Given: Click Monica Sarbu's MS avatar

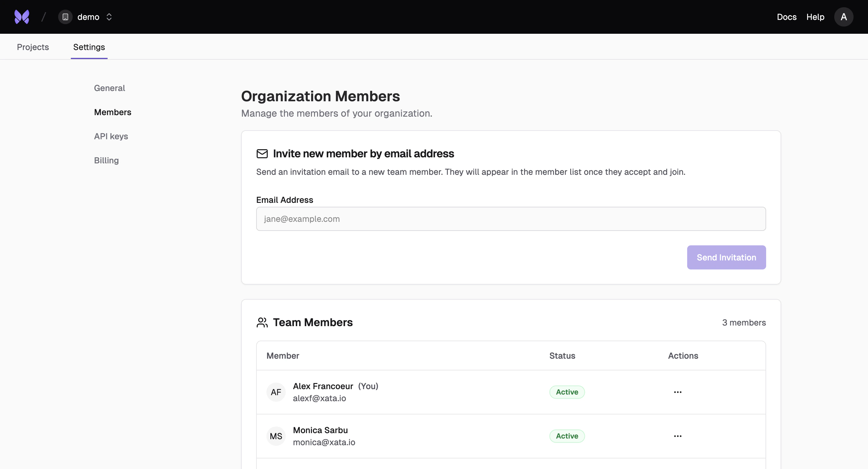Looking at the screenshot, I should click(x=276, y=436).
